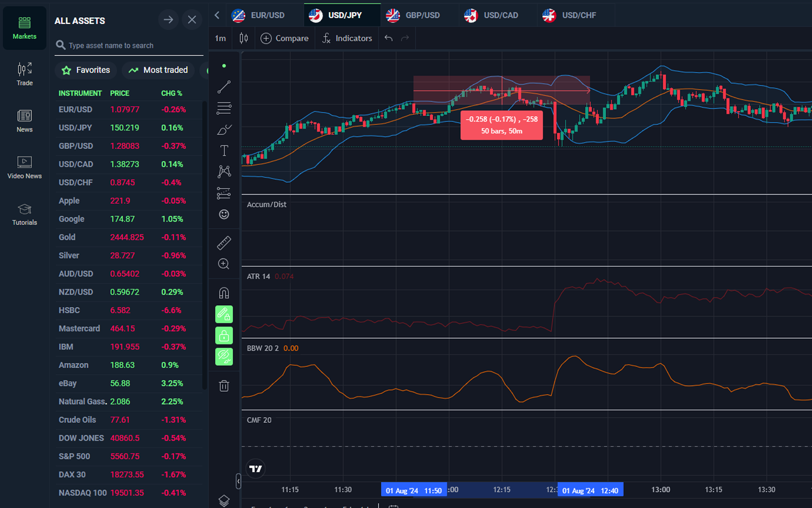The width and height of the screenshot is (812, 508).
Task: Switch to the USD/JPY tab
Action: [342, 15]
